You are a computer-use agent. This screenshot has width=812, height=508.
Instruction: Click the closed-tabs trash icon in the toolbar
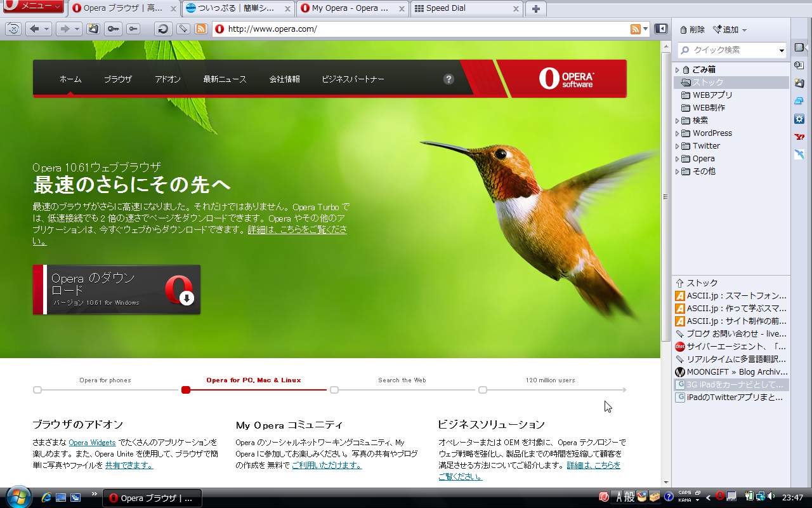tap(13, 29)
